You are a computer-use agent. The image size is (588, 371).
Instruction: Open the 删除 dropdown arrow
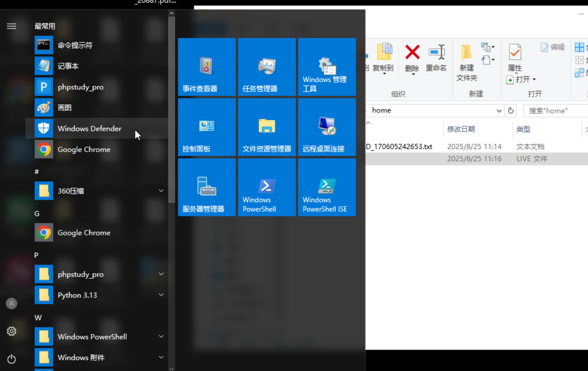click(412, 74)
